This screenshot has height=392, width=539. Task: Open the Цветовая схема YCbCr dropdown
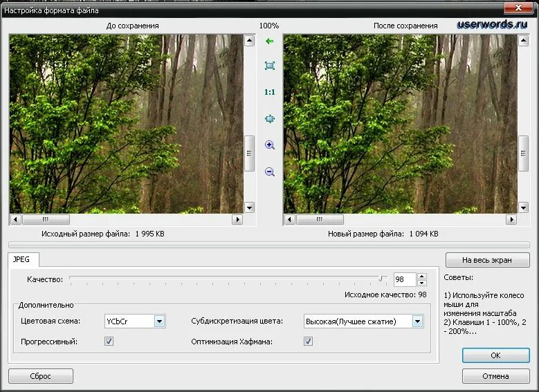[x=159, y=321]
